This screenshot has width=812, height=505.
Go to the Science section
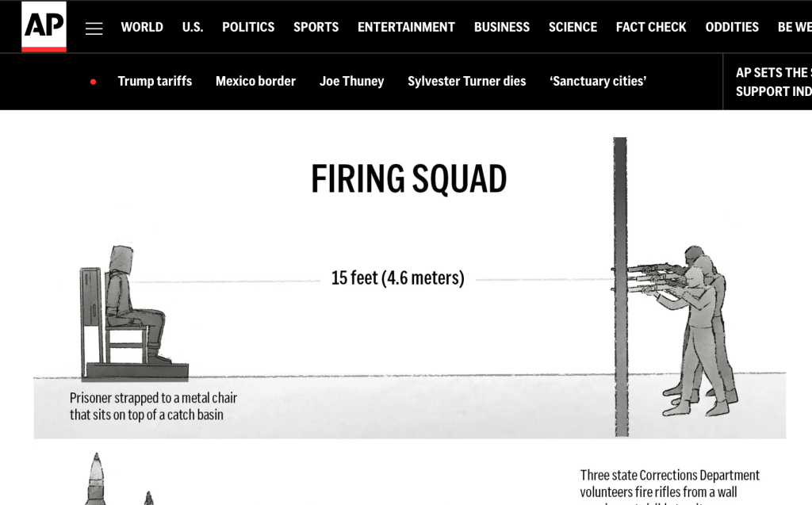pyautogui.click(x=573, y=27)
